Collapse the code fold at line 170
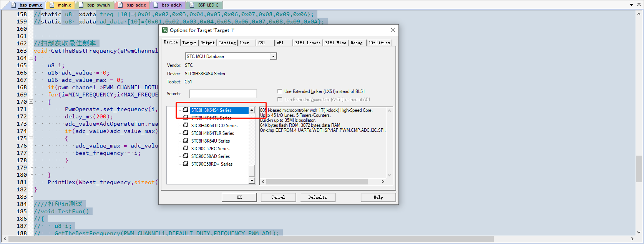 click(31, 102)
